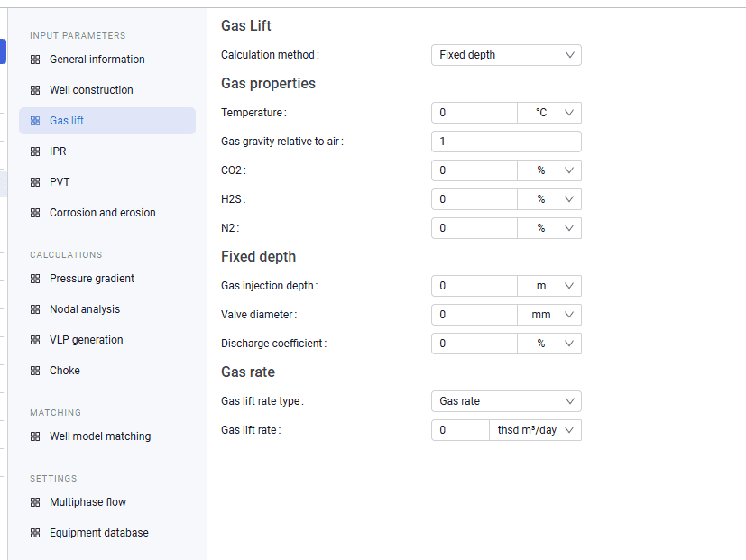
Task: Click the Valve diameter value field
Action: (474, 315)
